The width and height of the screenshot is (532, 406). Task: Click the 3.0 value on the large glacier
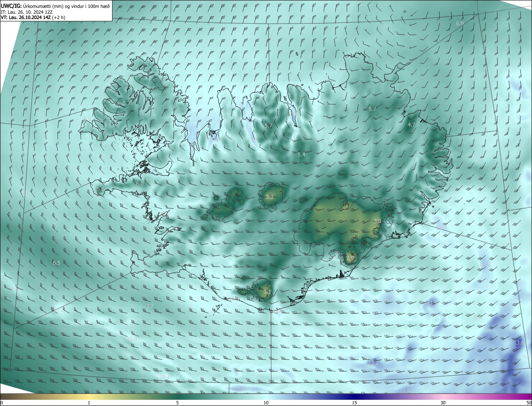pyautogui.click(x=377, y=221)
